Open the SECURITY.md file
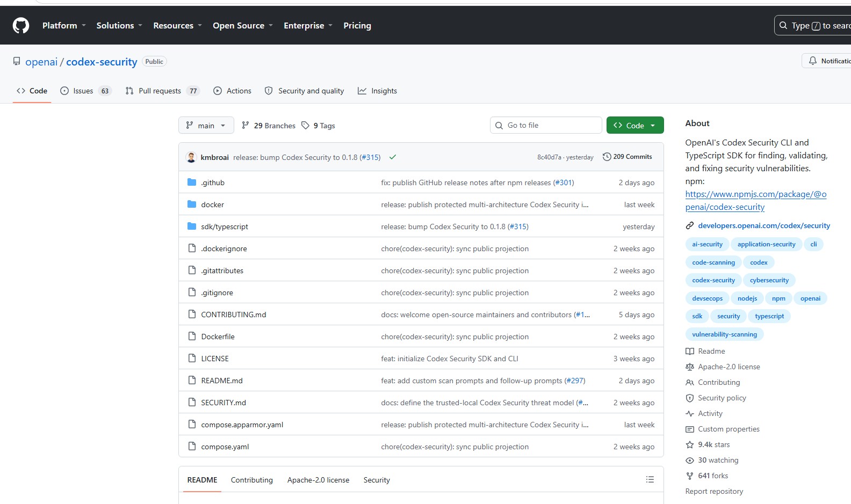Screen dimensions: 851x504 223,403
